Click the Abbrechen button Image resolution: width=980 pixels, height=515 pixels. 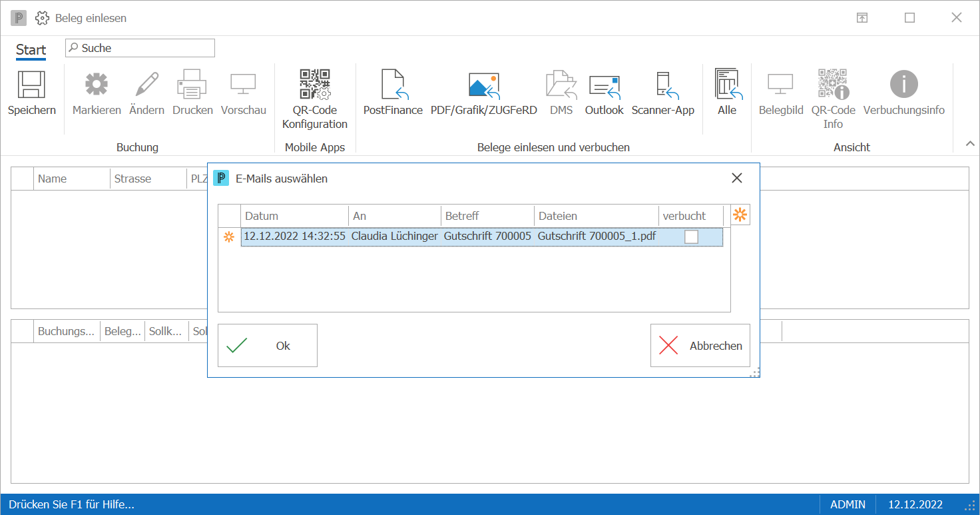(x=700, y=345)
